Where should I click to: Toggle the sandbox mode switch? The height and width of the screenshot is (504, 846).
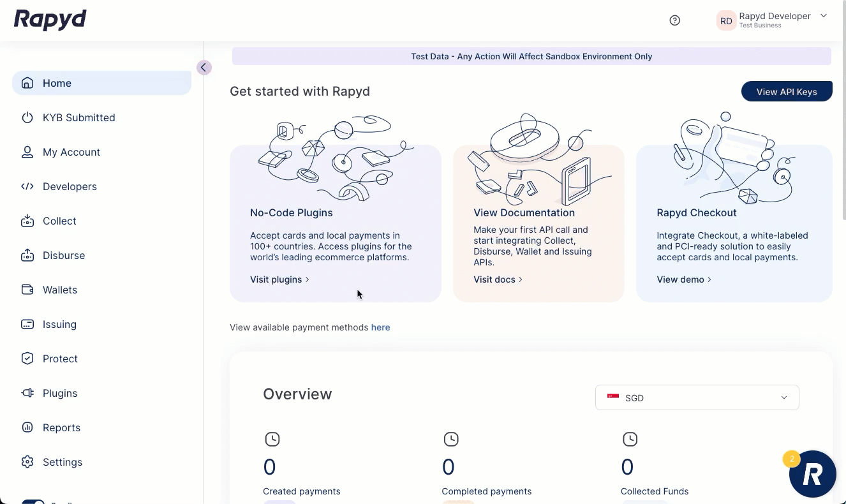point(33,501)
